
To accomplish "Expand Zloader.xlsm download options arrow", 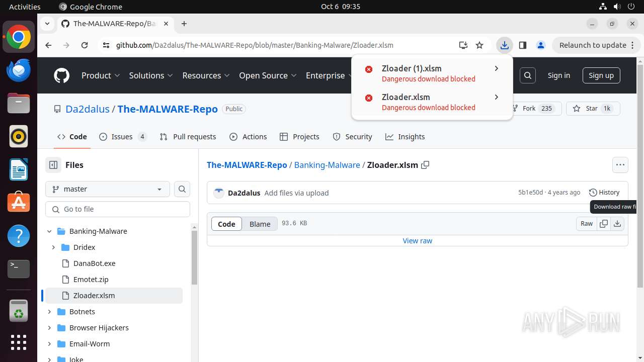I will (x=496, y=97).
